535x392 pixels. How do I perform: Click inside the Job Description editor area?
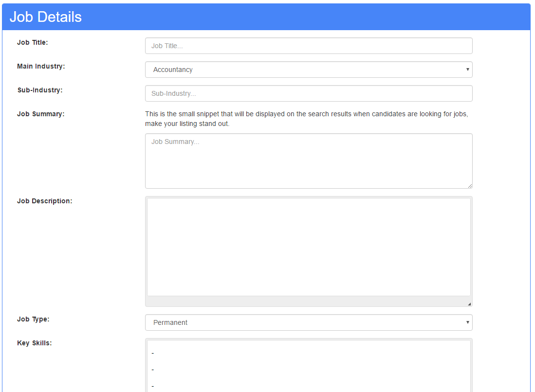[x=309, y=247]
